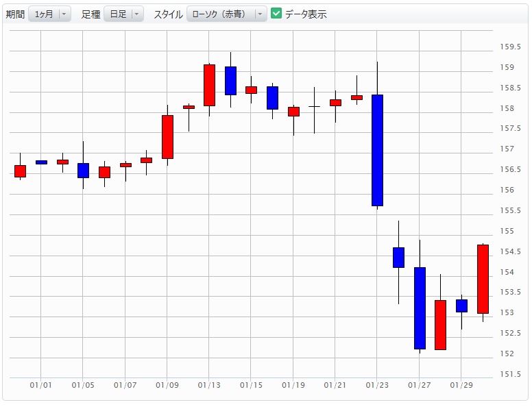Select the small red candle at 01/07
532x409 pixels.
click(125, 165)
